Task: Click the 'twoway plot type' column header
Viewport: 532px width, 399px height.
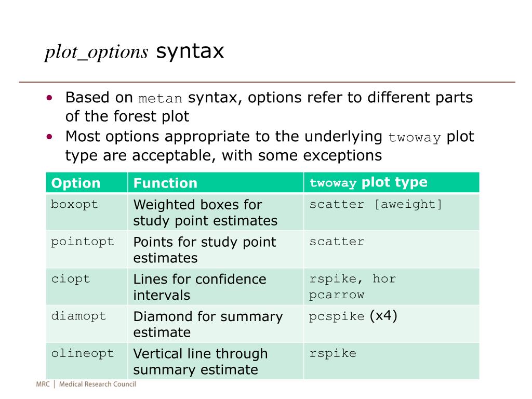Action: (392, 182)
